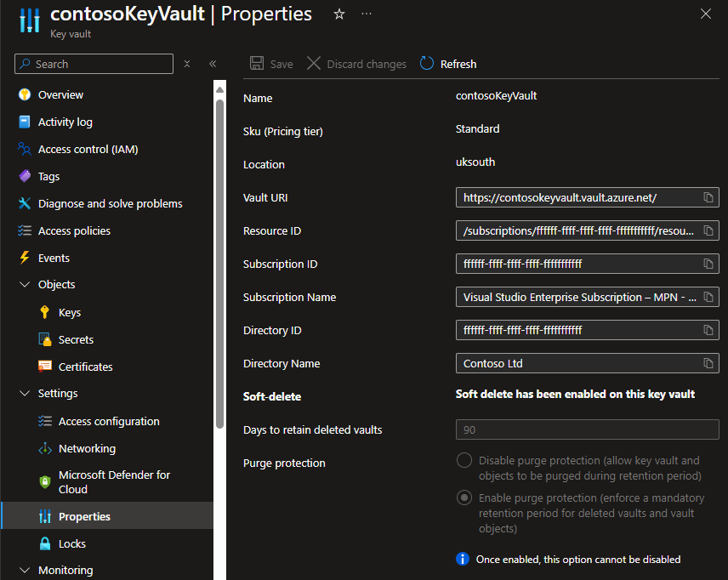Copy the Vault URI value
This screenshot has width=728, height=580.
coord(708,197)
